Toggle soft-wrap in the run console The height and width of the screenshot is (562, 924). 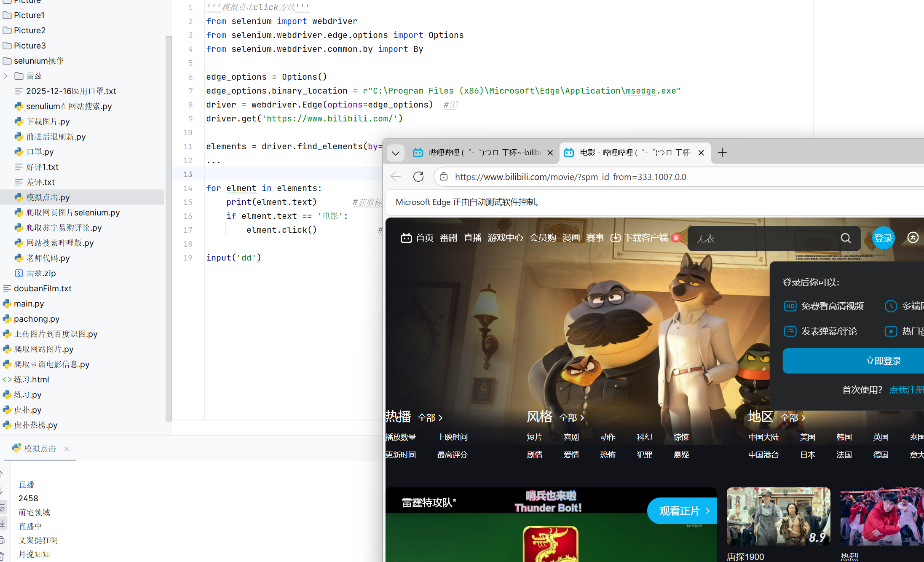coord(2,508)
